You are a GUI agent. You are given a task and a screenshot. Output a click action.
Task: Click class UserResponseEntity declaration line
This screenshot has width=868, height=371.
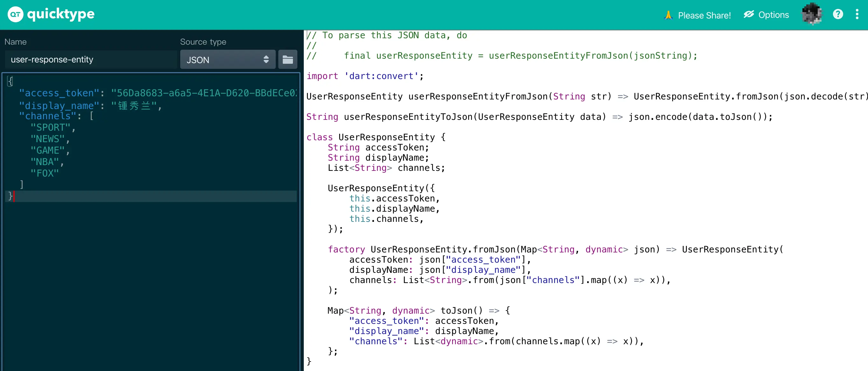tap(375, 137)
